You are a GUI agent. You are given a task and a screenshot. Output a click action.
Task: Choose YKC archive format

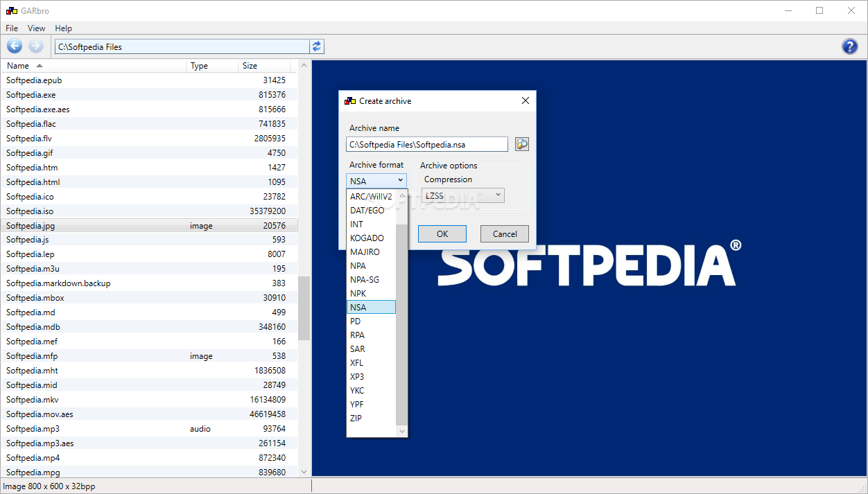pos(371,390)
